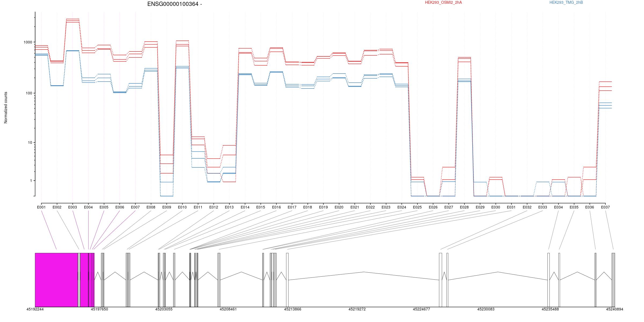Click exon label E009

[167, 207]
